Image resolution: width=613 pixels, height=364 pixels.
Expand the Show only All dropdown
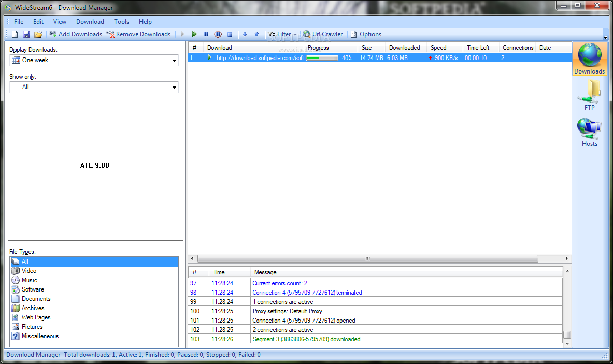(x=174, y=87)
